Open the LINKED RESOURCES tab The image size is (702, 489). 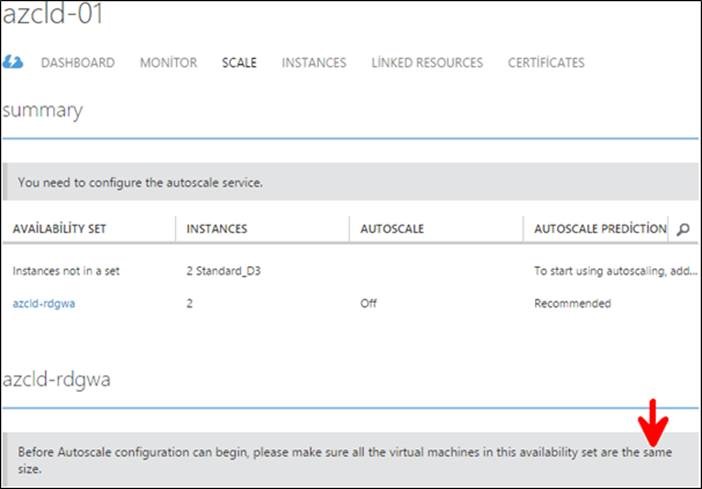pyautogui.click(x=427, y=62)
